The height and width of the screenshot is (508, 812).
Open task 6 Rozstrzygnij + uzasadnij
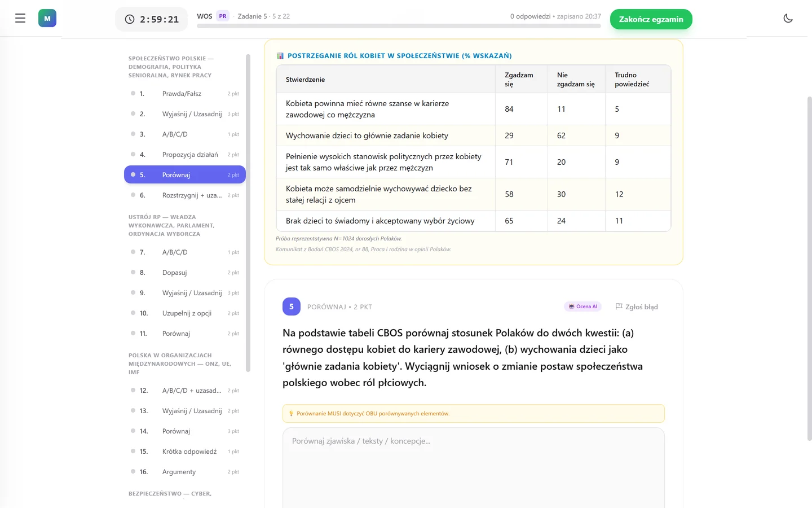[185, 195]
